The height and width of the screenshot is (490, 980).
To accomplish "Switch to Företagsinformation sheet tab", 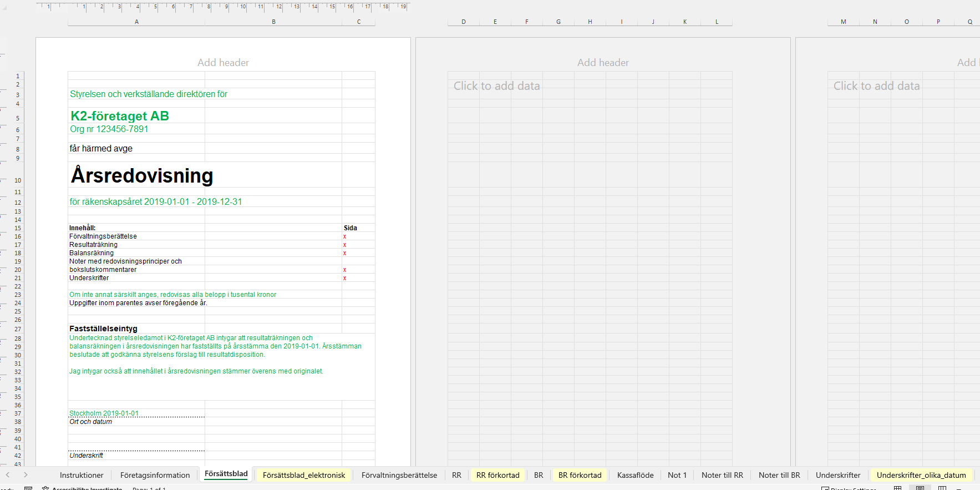I will coord(155,475).
